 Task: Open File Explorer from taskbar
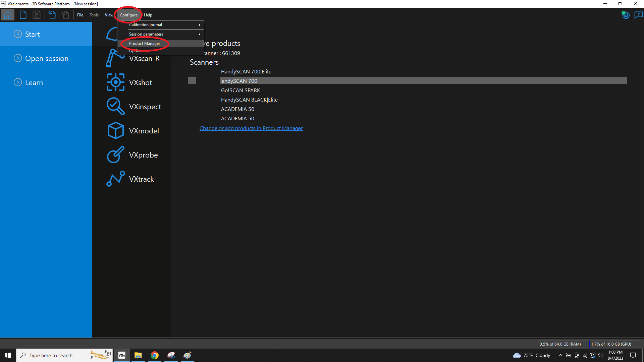(138, 355)
